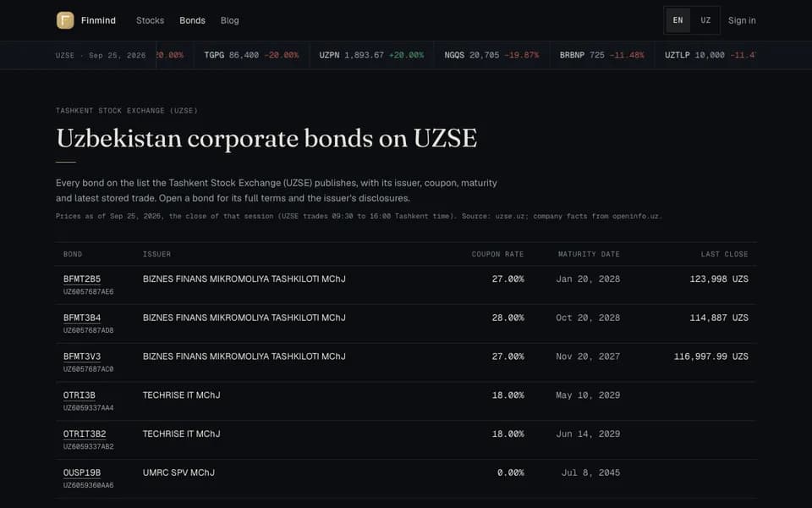The width and height of the screenshot is (812, 508).
Task: Click the TGPG ticker in the tape
Action: [x=251, y=55]
